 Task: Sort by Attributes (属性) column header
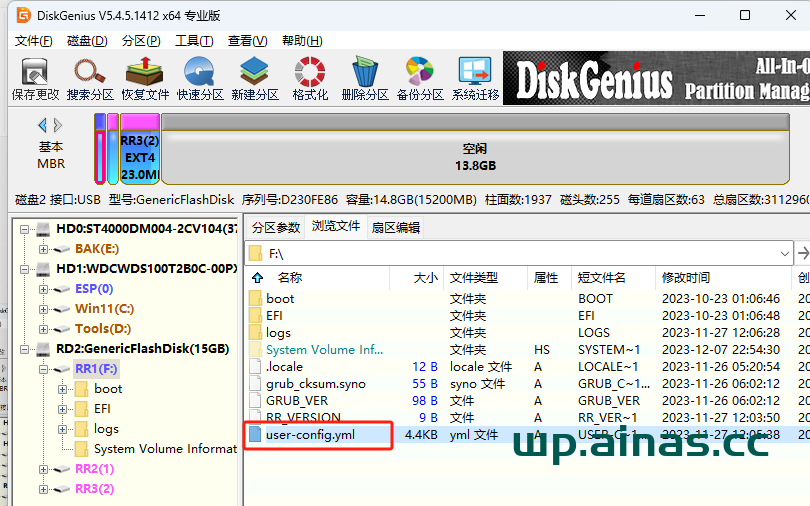546,278
